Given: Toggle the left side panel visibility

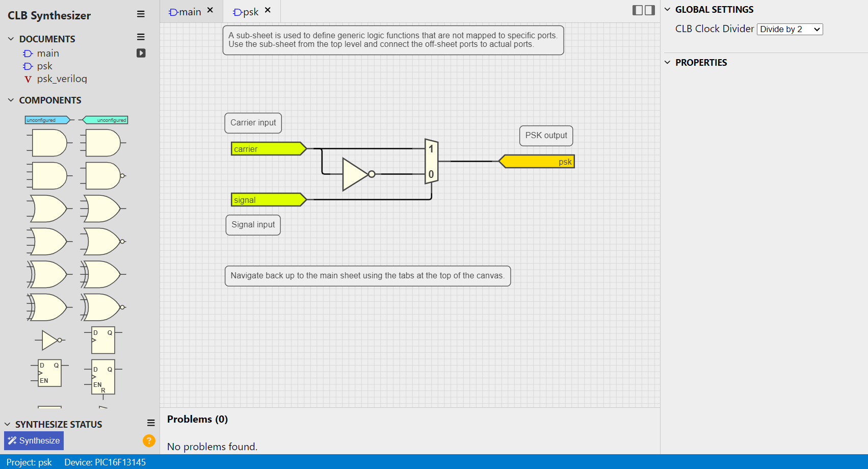Looking at the screenshot, I should [637, 10].
